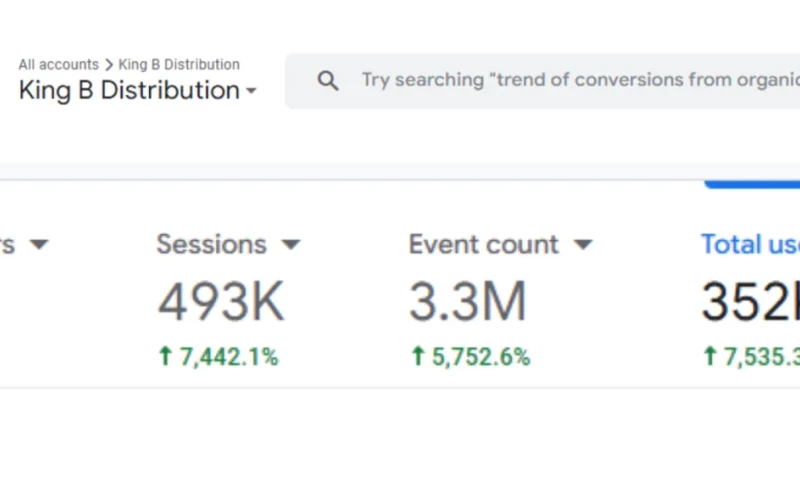Open the Event count metric dropdown arrow

[583, 245]
